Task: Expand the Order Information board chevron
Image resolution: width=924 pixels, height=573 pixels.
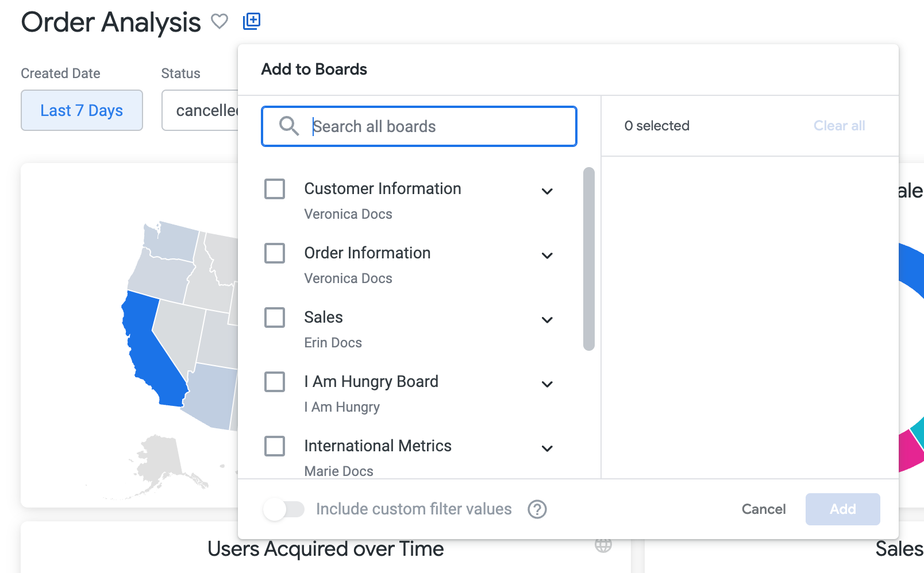Action: point(547,255)
